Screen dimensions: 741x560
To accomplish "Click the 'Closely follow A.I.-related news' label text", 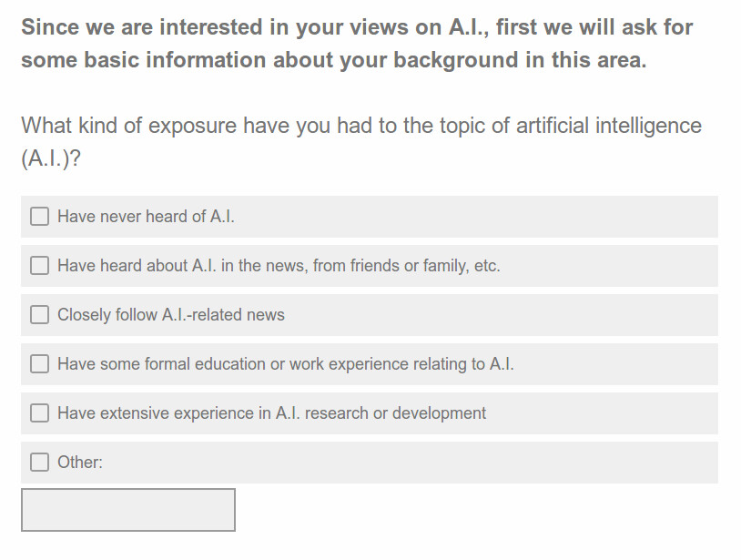I will pyautogui.click(x=171, y=315).
